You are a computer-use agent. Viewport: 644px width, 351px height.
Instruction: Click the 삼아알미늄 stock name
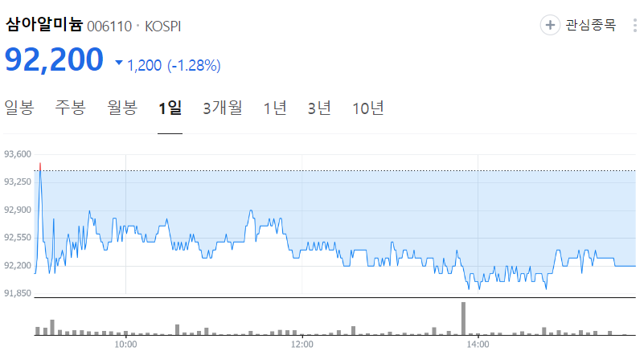tap(44, 25)
